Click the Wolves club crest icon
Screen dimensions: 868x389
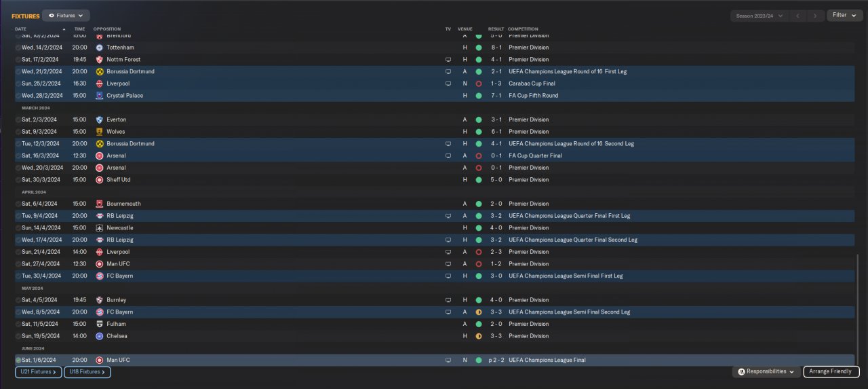(x=100, y=132)
